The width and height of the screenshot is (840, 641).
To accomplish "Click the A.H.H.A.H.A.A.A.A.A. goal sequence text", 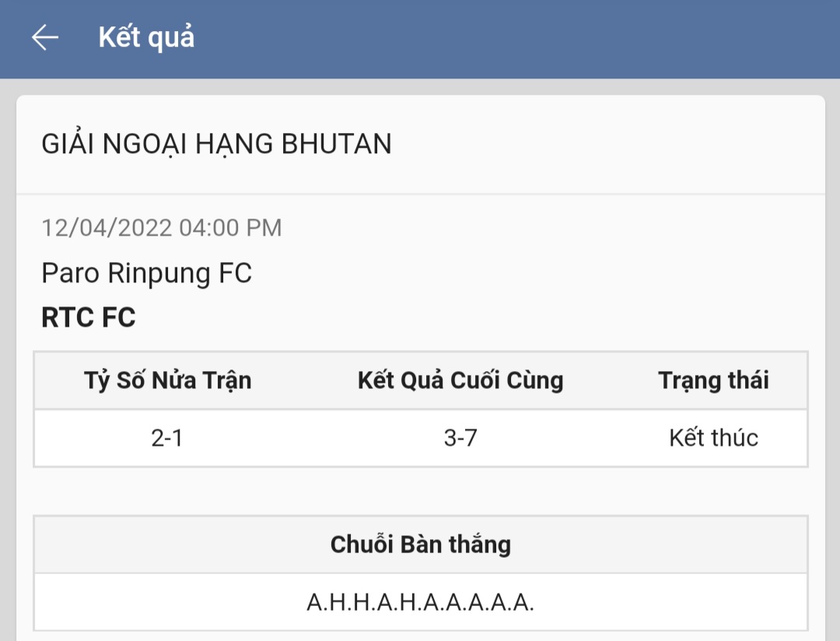I will pos(420,602).
